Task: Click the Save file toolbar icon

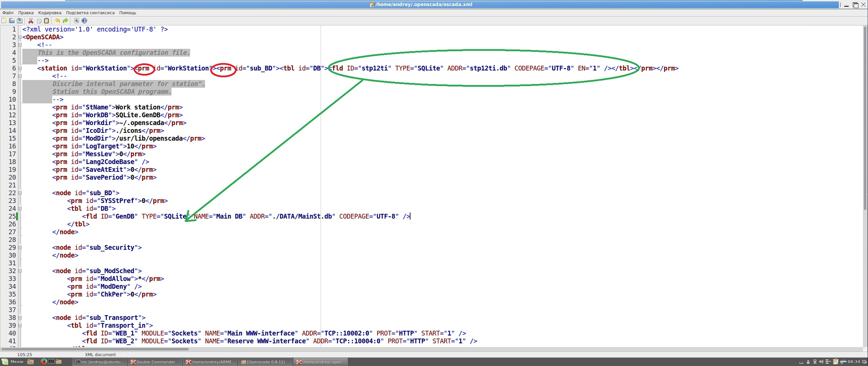Action: click(20, 21)
